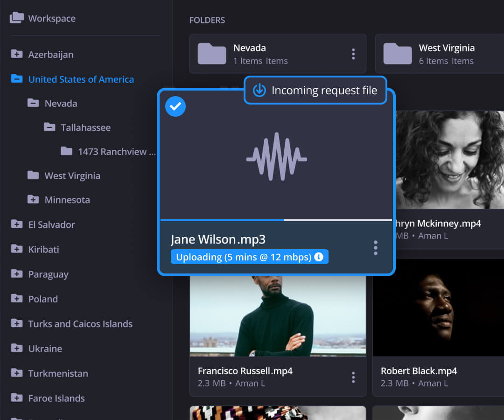Select West Virginia in the sidebar tree
The height and width of the screenshot is (420, 504).
[x=72, y=176]
